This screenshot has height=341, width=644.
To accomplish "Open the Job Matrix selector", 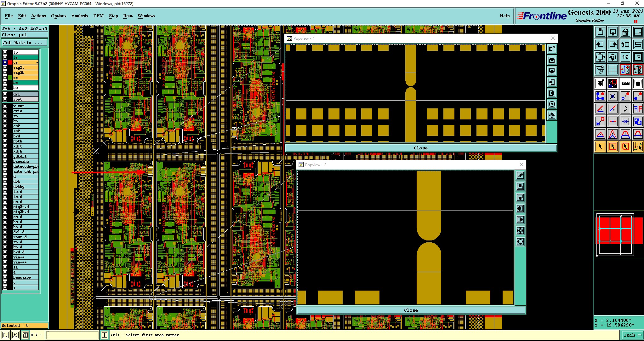I will [x=25, y=43].
